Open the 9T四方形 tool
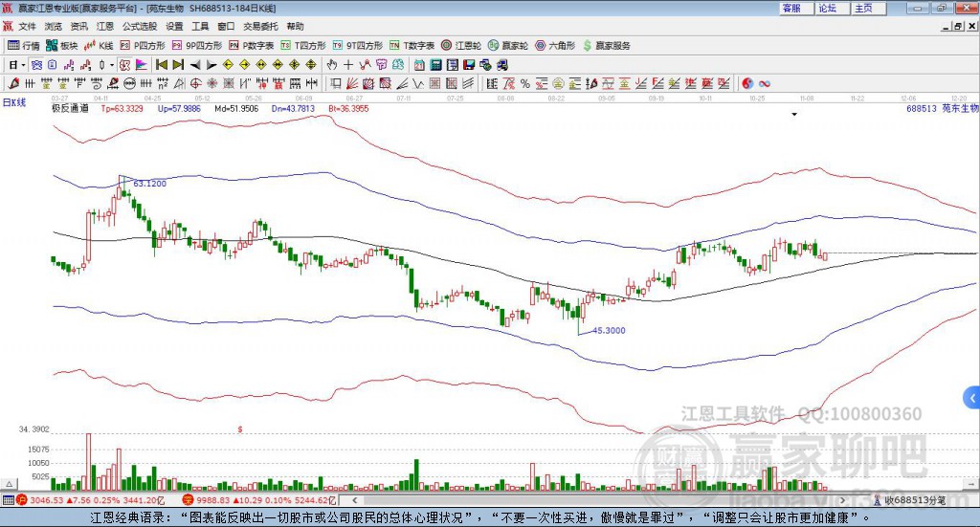 click(x=358, y=46)
